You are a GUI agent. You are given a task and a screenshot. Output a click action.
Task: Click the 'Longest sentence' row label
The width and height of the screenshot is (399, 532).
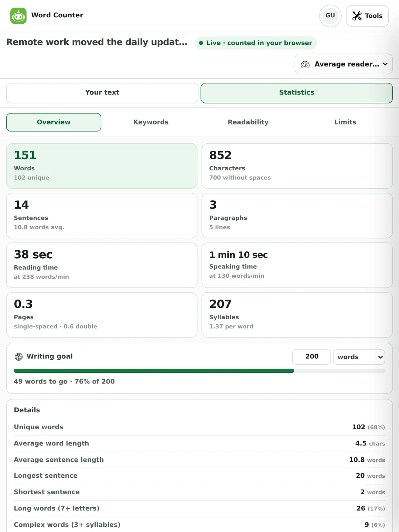(46, 476)
